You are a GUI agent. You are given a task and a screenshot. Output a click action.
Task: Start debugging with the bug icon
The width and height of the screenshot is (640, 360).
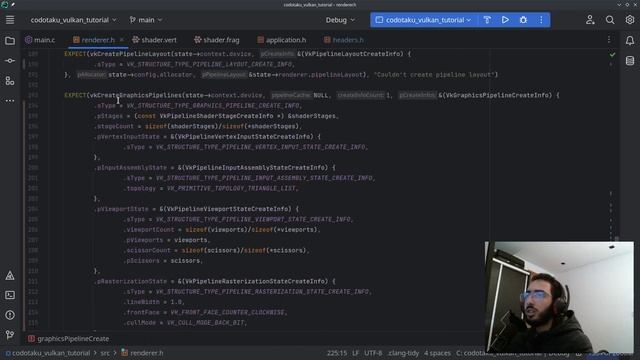pos(523,20)
